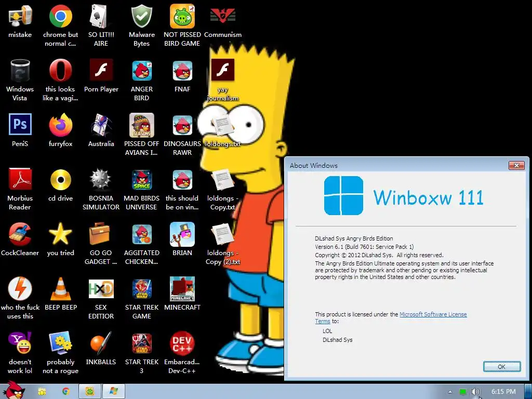
Task: Launch 'chrome but normal c...' shortcut
Action: pos(60,16)
